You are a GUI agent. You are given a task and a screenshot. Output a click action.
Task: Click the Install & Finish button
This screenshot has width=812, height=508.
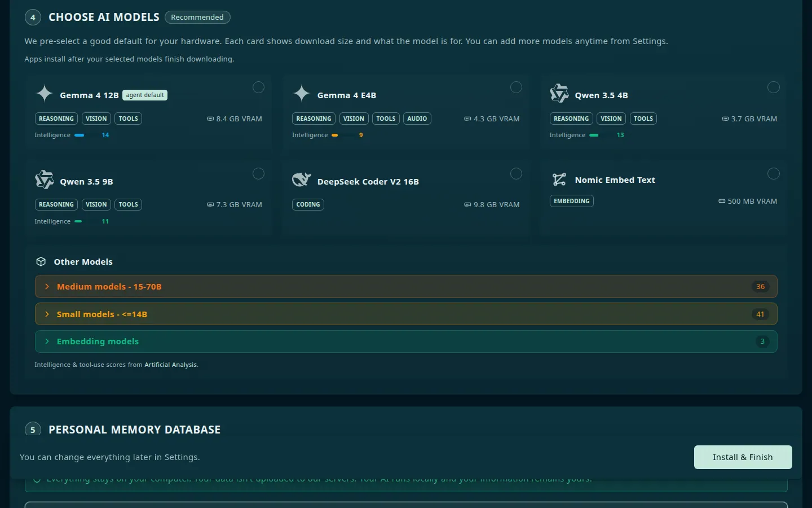tap(743, 457)
